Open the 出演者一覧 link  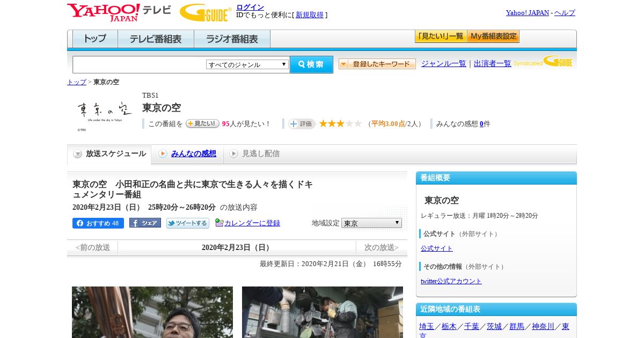click(x=493, y=63)
